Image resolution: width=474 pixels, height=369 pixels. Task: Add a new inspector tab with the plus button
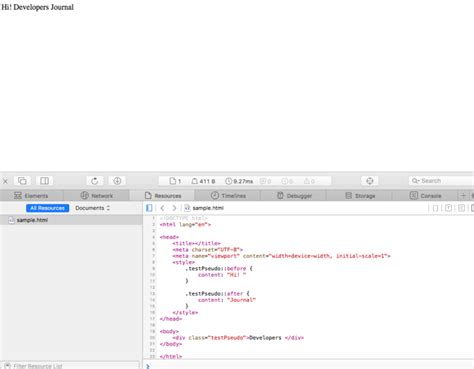463,196
